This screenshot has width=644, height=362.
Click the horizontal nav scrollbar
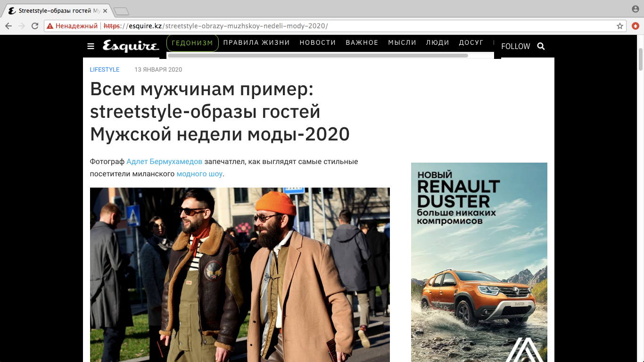click(318, 56)
